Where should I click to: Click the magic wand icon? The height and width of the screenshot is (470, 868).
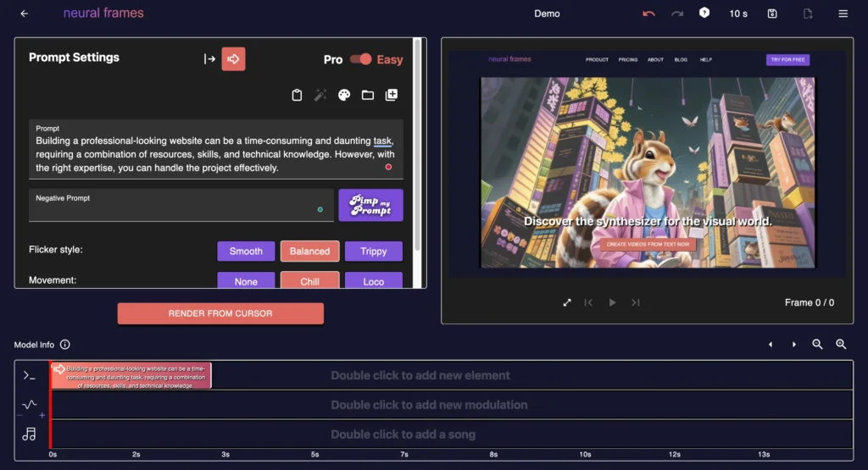320,95
